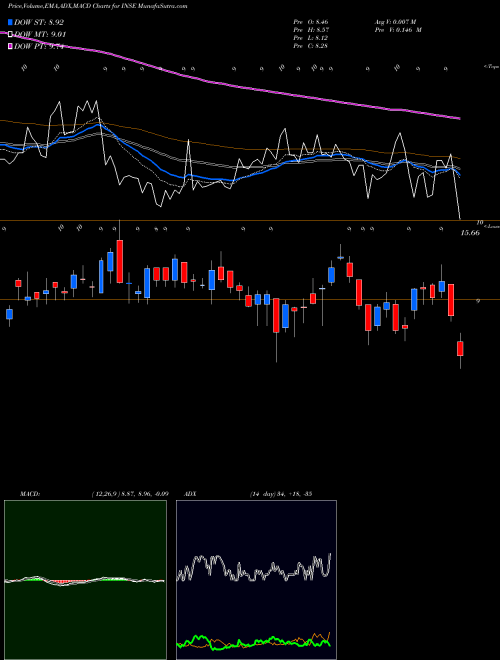Screen dimensions: 500x660
Task: Click the 'Pre H: 8.57' value
Action: pos(311,30)
